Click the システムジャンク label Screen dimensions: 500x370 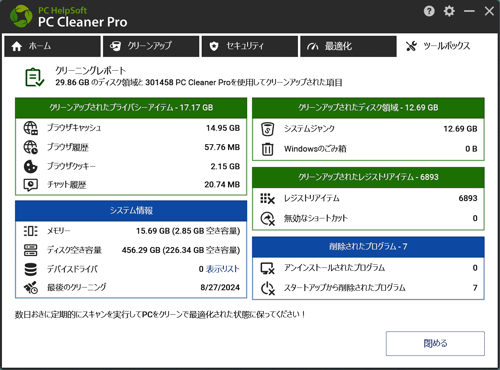tap(309, 129)
